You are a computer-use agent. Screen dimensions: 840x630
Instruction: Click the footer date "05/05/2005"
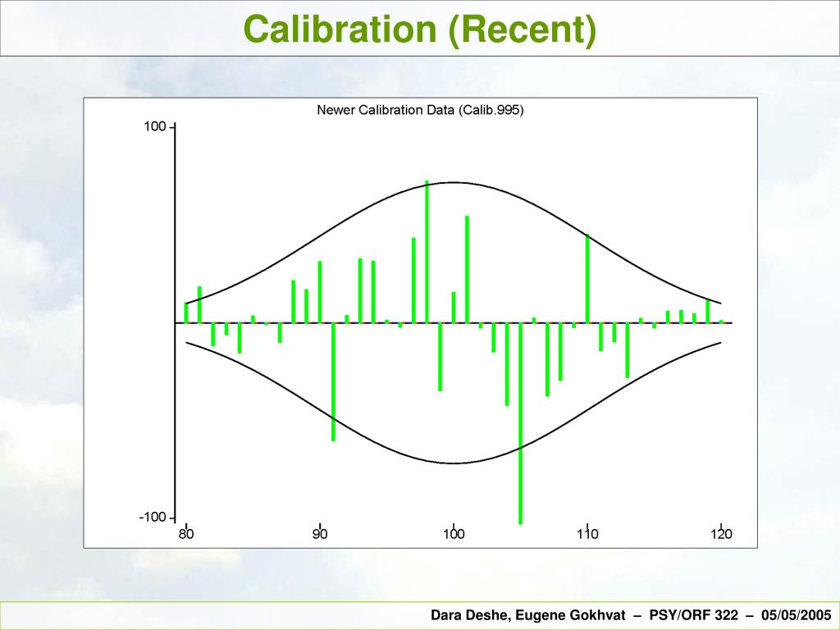796,615
